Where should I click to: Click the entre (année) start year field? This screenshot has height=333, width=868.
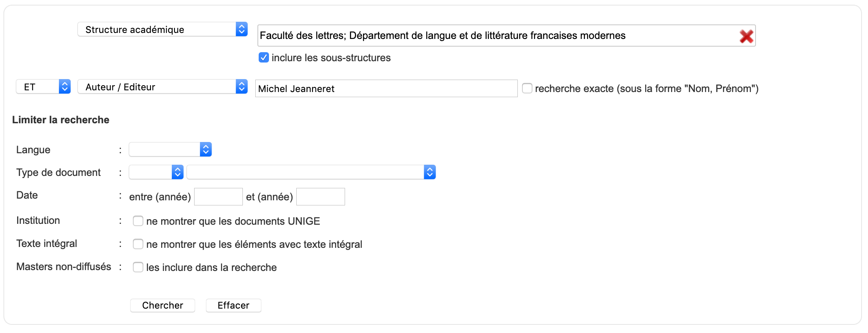(x=218, y=197)
